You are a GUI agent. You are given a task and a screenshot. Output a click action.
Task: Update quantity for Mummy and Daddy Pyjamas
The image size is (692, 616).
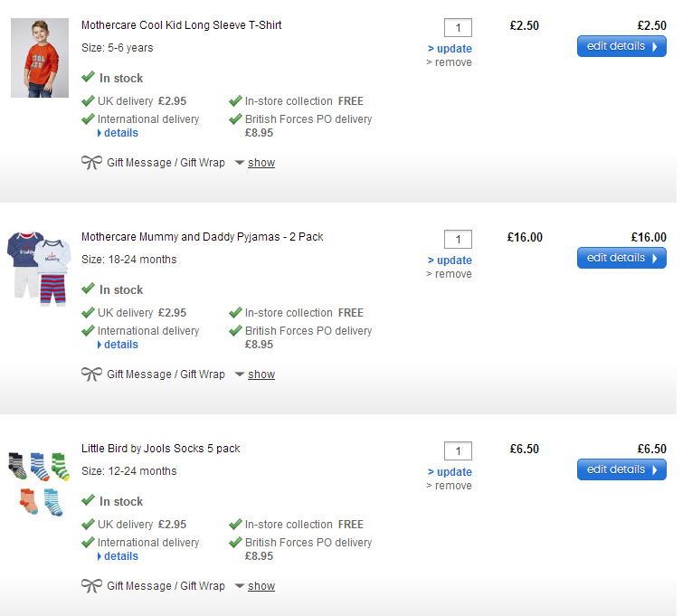click(452, 261)
